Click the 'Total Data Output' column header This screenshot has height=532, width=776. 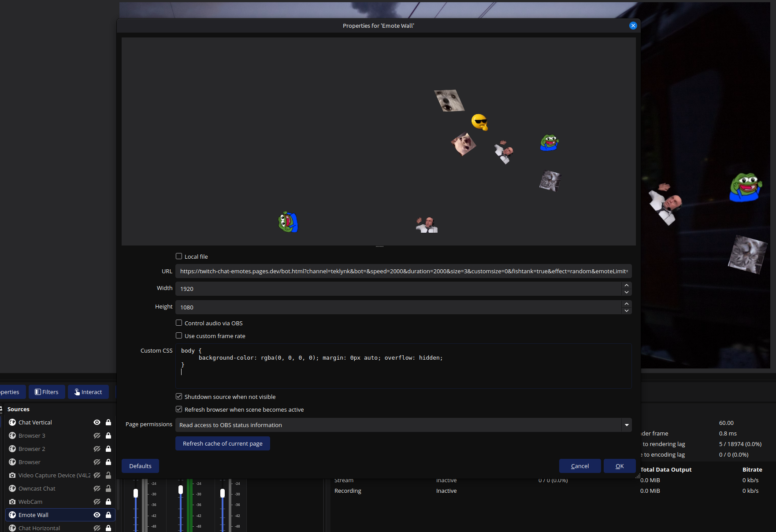pos(666,469)
